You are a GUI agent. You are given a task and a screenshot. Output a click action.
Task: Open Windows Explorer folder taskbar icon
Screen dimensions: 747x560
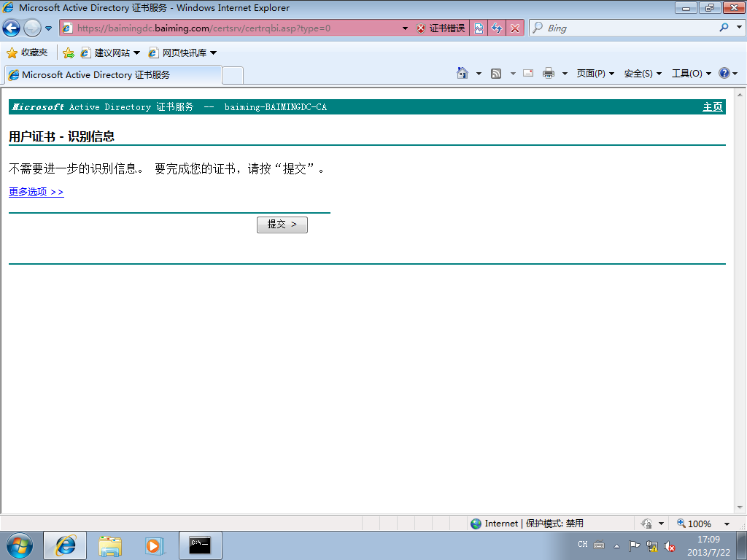[x=111, y=545]
